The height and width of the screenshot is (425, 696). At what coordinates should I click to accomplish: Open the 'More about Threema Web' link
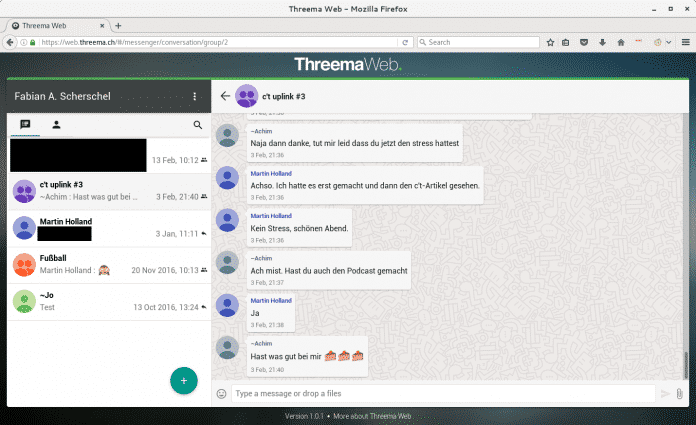coord(372,416)
